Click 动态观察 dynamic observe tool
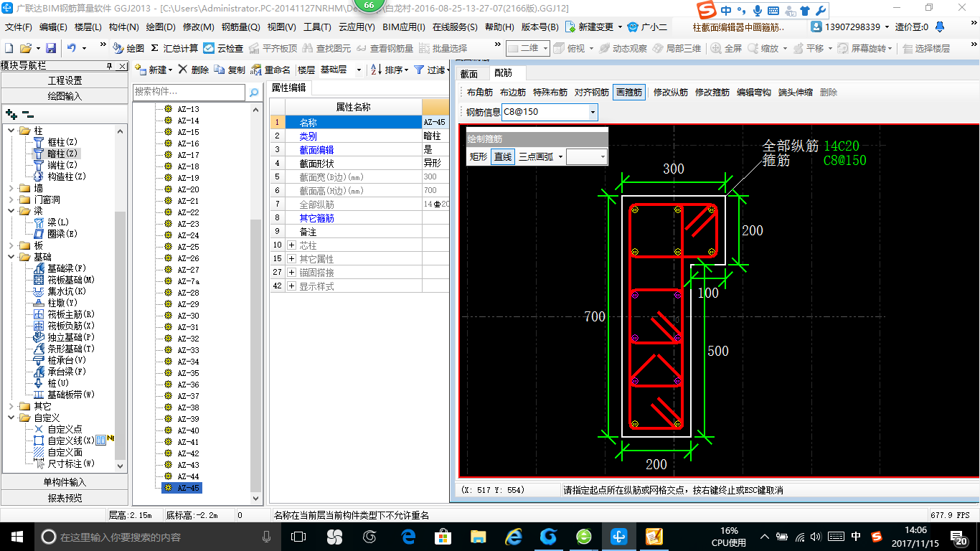This screenshot has height=551, width=980. coord(623,48)
